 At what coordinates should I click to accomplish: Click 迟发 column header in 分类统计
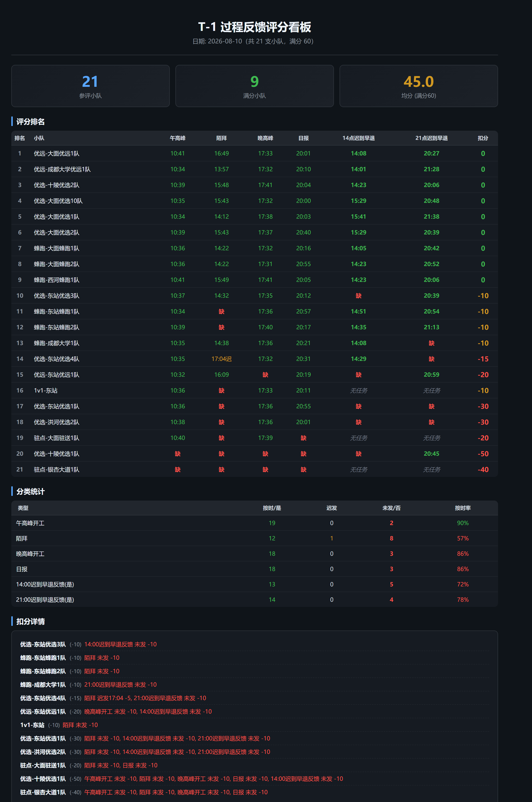332,508
